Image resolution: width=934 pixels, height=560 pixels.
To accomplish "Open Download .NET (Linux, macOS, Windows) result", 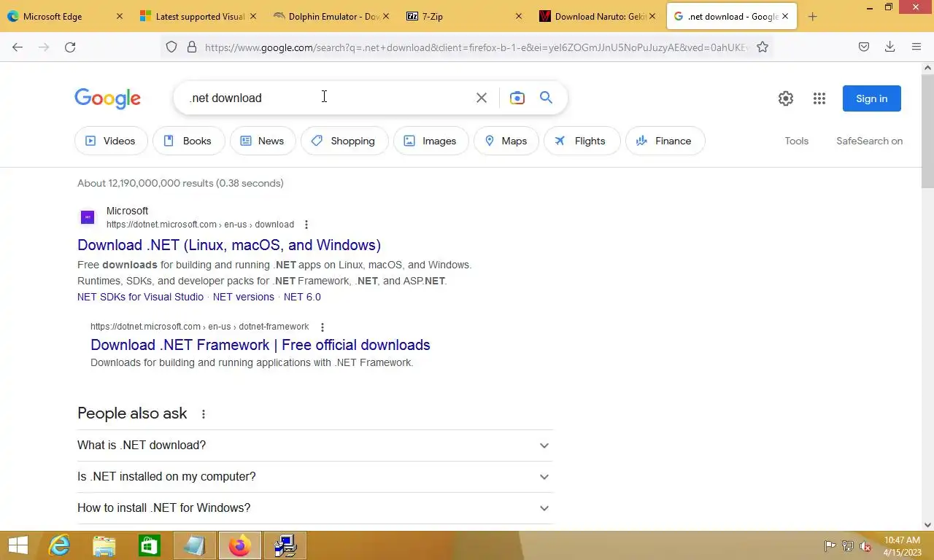I will [229, 245].
